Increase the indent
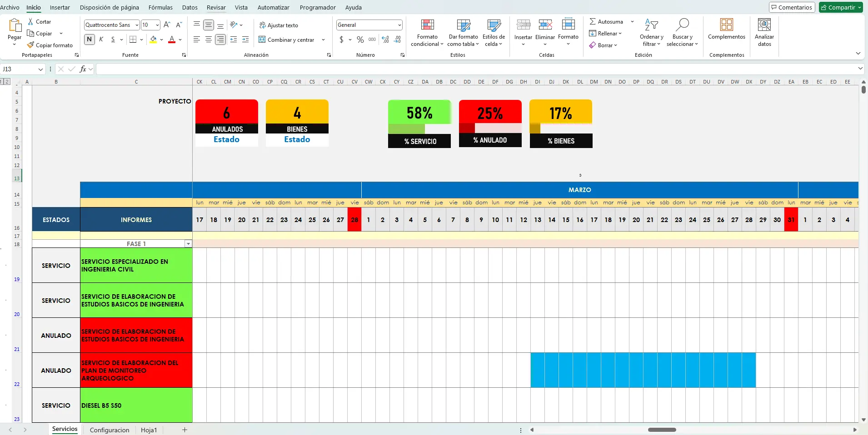Screen dimensions: 868x435 click(245, 40)
